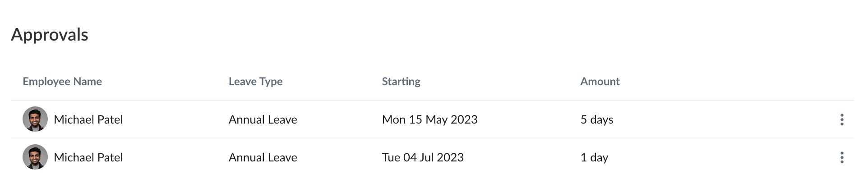The image size is (868, 193).
Task: Sort by the Amount column header
Action: tap(600, 82)
